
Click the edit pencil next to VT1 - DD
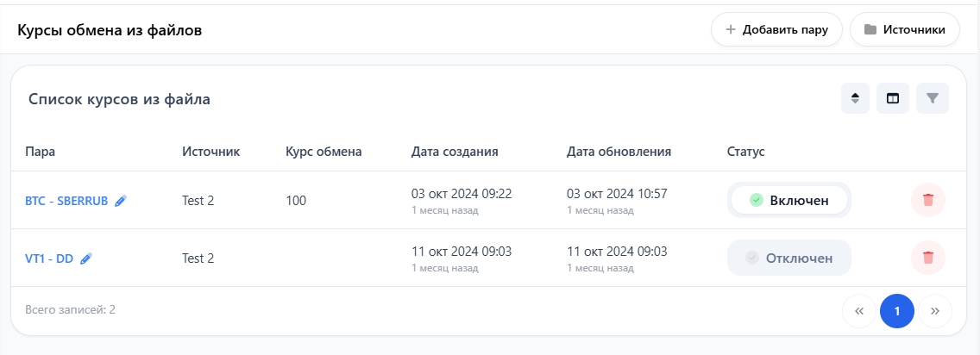coord(86,258)
